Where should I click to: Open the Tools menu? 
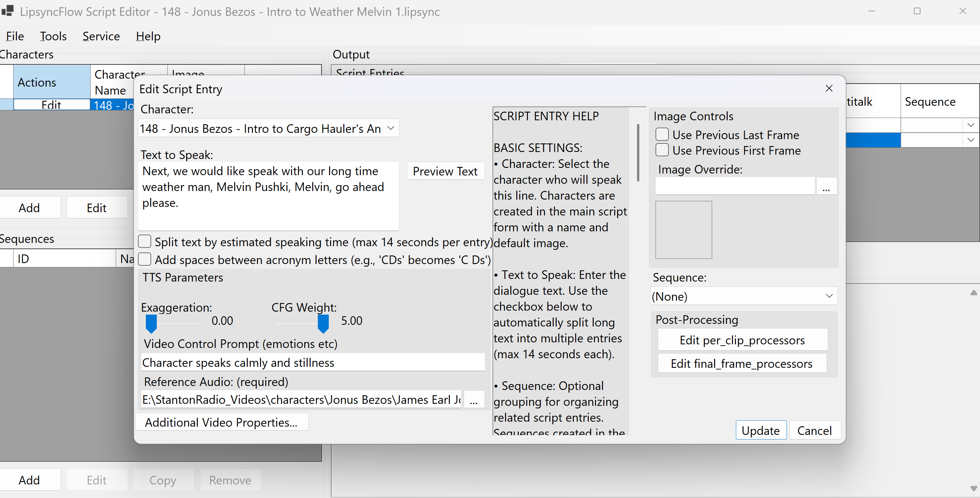(x=53, y=36)
